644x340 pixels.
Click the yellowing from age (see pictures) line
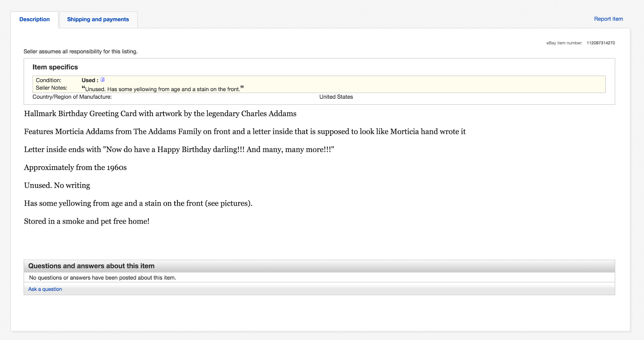[138, 203]
